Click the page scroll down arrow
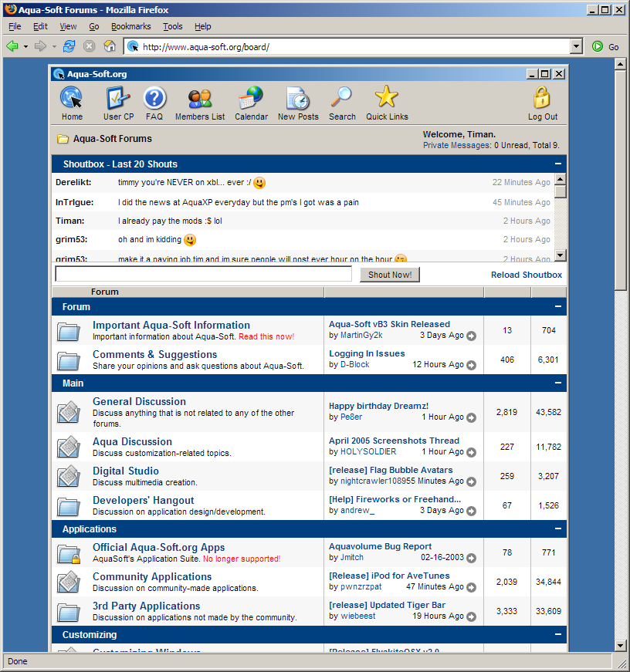 point(620,646)
